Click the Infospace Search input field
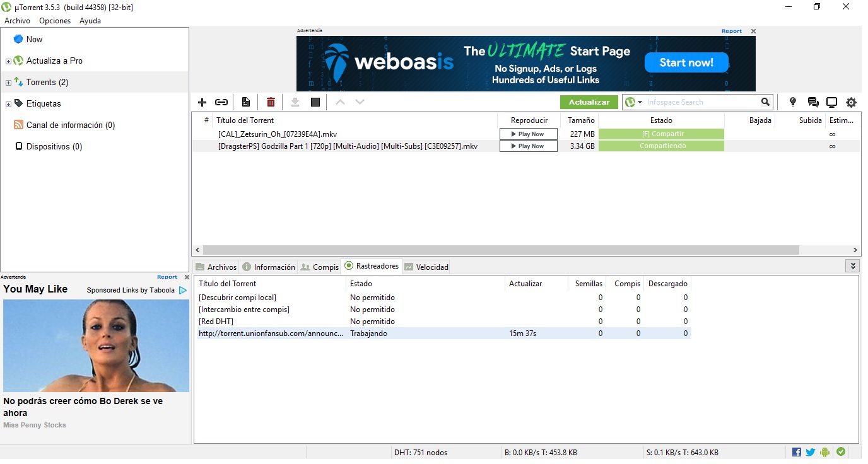This screenshot has height=464, width=868. click(x=701, y=102)
